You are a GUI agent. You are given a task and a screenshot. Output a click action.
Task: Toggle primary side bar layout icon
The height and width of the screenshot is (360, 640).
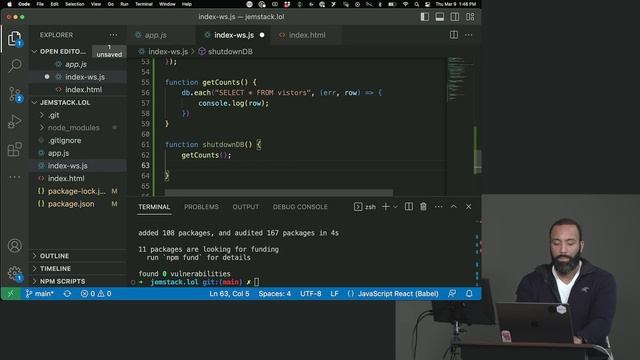tap(424, 17)
